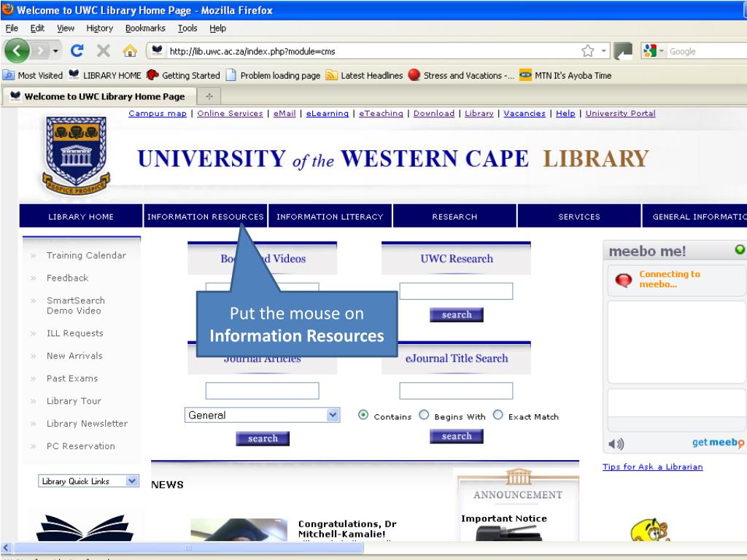Open the Library Quick Links dropdown
Viewport: 747px width, 560px height.
(88, 481)
